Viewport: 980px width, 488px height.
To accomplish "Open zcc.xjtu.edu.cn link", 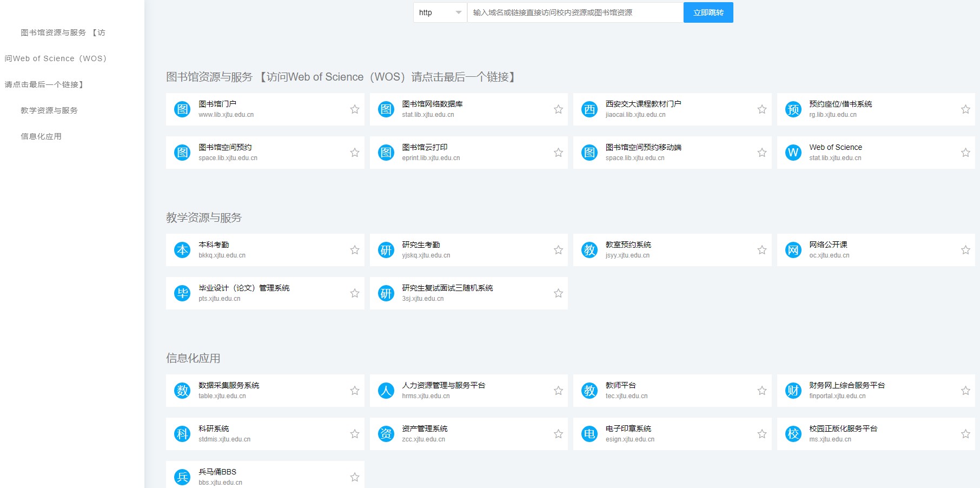I will 423,439.
